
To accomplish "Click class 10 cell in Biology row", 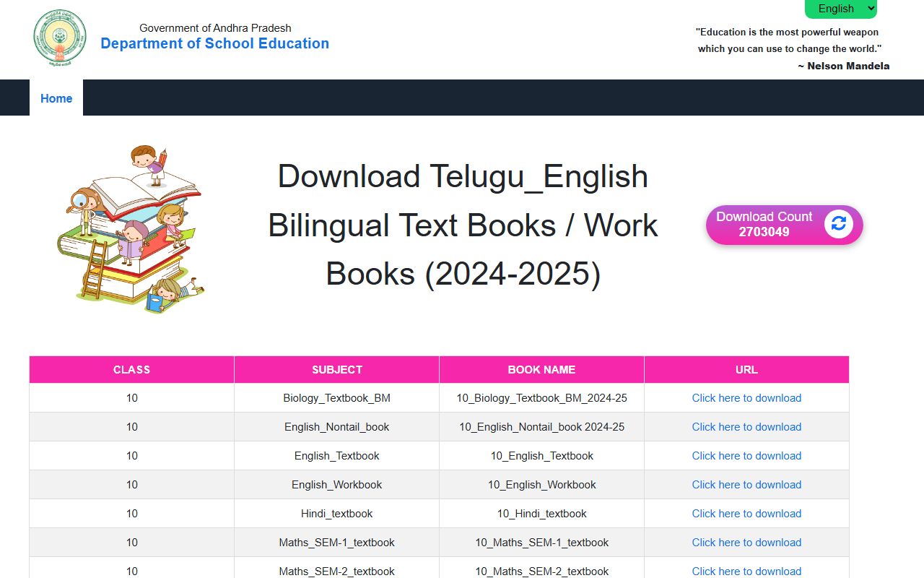I will coord(132,398).
